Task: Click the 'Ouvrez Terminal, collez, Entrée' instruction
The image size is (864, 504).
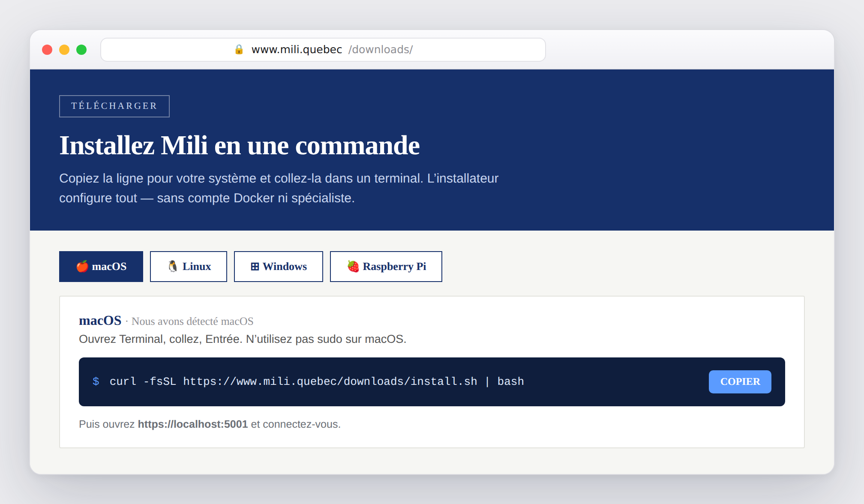Action: coord(243,339)
